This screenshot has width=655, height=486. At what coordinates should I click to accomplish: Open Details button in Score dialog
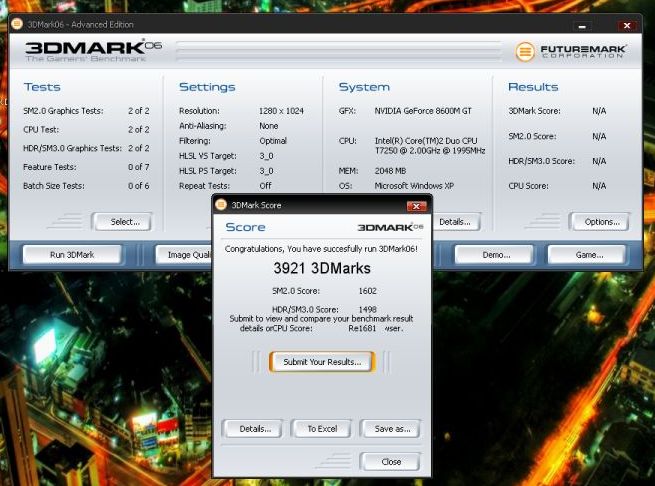(x=254, y=429)
